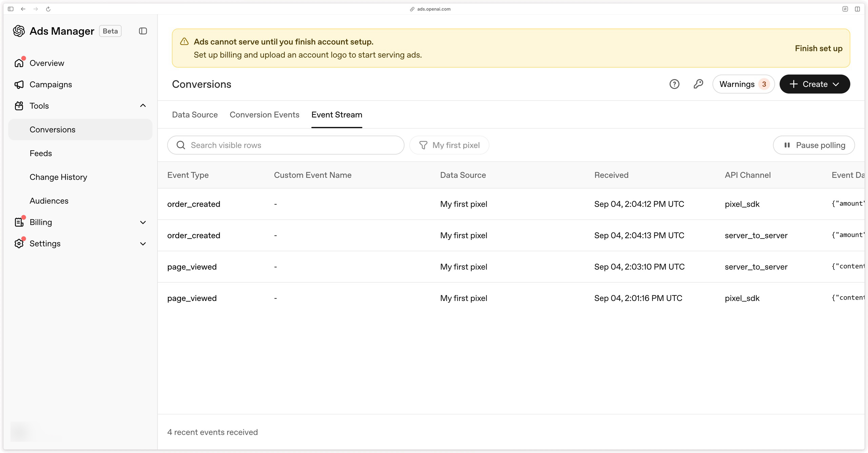Click the Beta badge
Viewport: 868px width, 453px height.
[x=110, y=31]
